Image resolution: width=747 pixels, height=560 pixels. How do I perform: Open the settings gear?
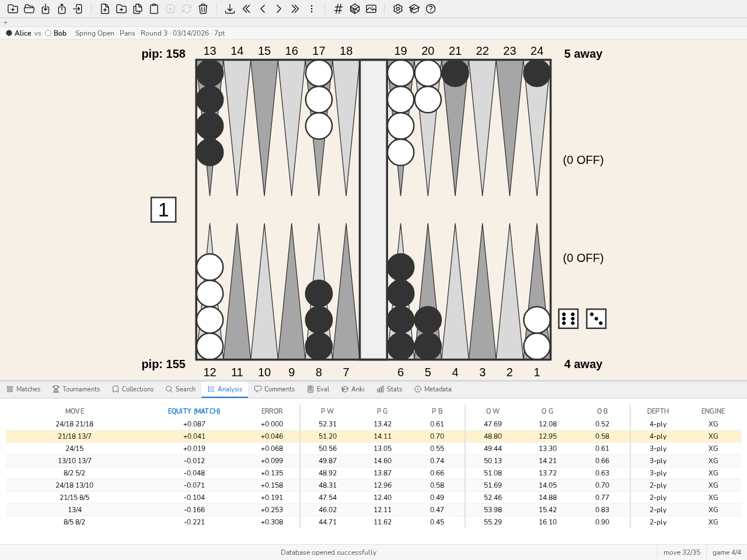click(x=398, y=9)
